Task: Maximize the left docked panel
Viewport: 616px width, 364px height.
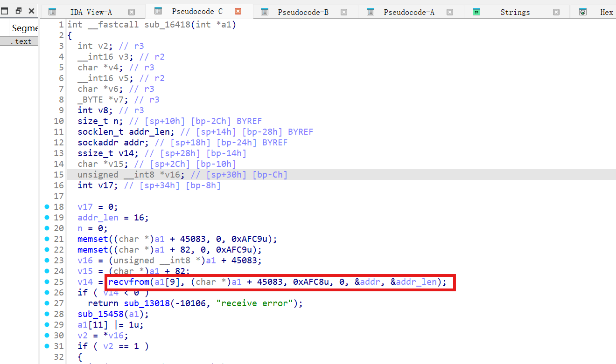Action: click(5, 11)
